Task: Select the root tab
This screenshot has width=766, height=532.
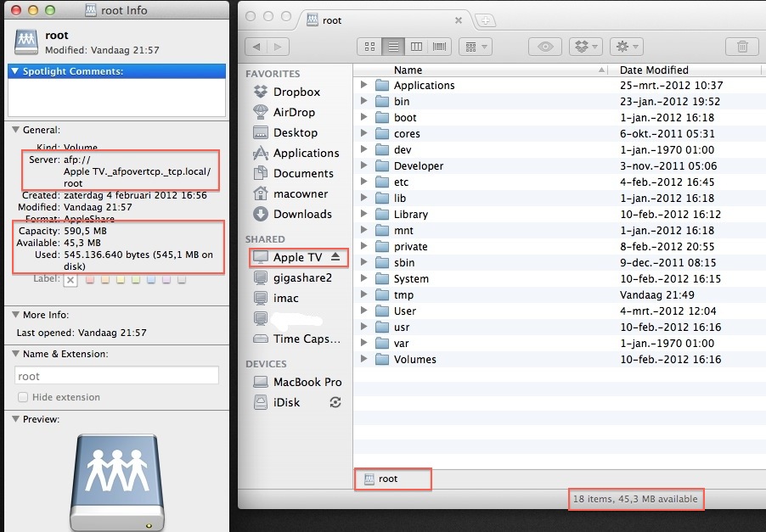Action: pos(384,20)
